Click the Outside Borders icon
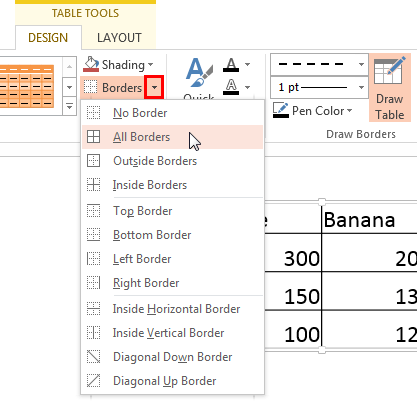417x403 pixels. (x=93, y=161)
